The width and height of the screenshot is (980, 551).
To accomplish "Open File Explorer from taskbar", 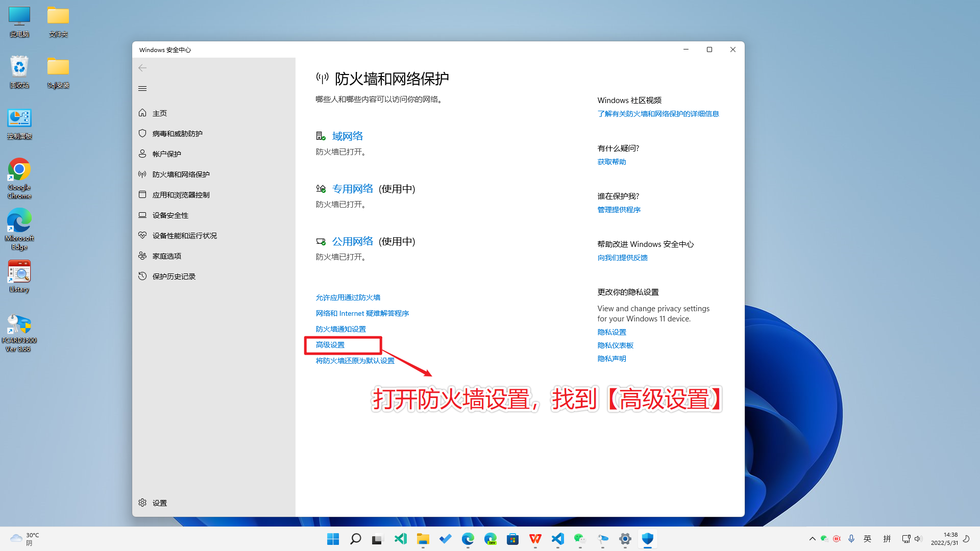I will tap(423, 539).
